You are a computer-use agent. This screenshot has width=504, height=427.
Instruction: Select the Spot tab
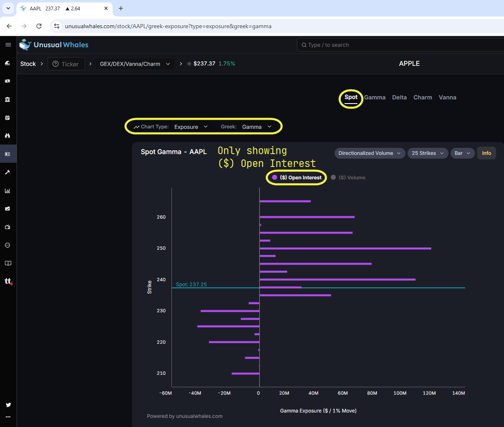(x=351, y=97)
